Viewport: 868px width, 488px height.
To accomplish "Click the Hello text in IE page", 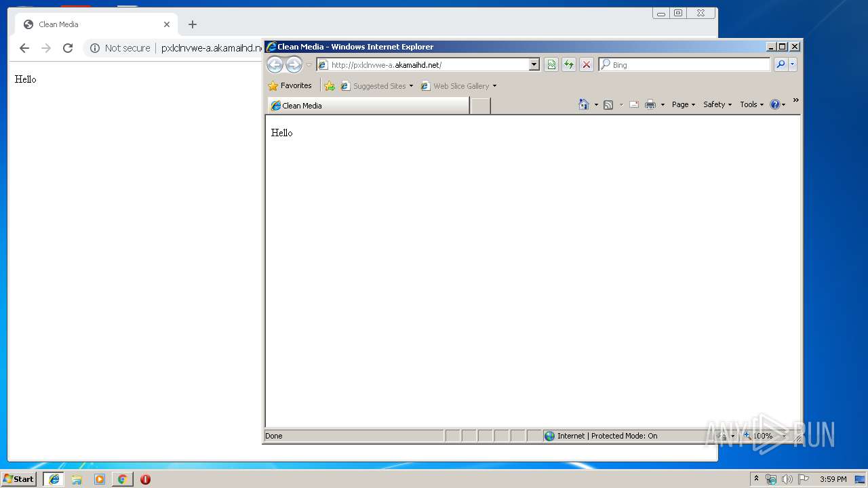I will point(282,133).
